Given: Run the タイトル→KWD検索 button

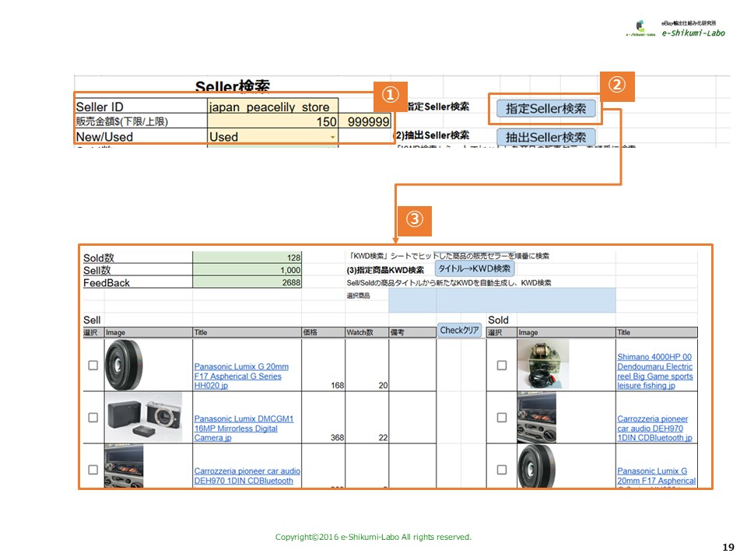Looking at the screenshot, I should pos(475,268).
